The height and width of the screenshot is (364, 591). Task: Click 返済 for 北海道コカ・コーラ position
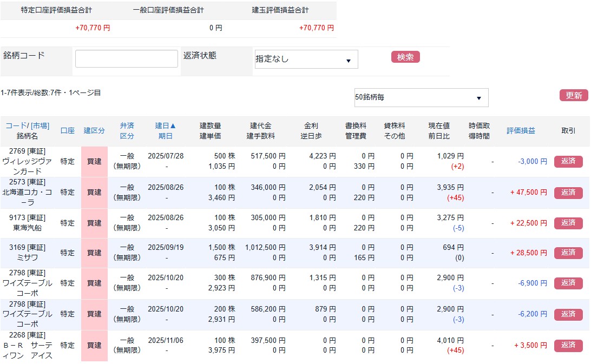pos(568,193)
